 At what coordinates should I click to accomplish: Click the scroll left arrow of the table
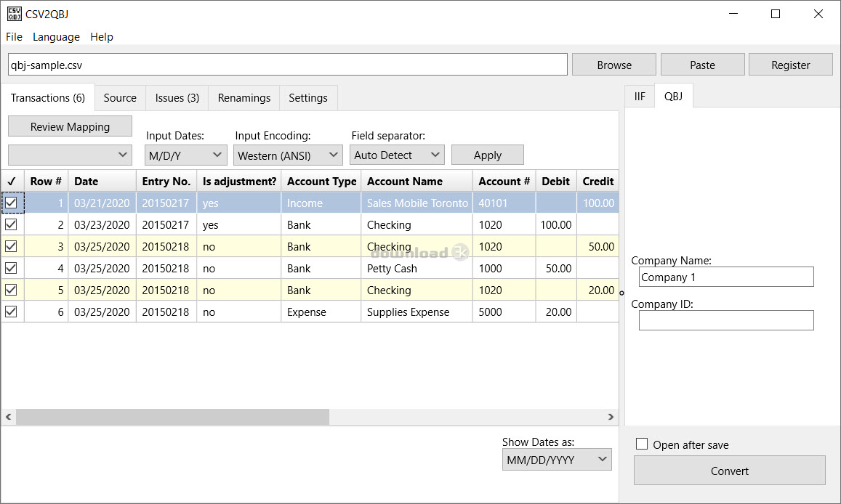[8, 417]
